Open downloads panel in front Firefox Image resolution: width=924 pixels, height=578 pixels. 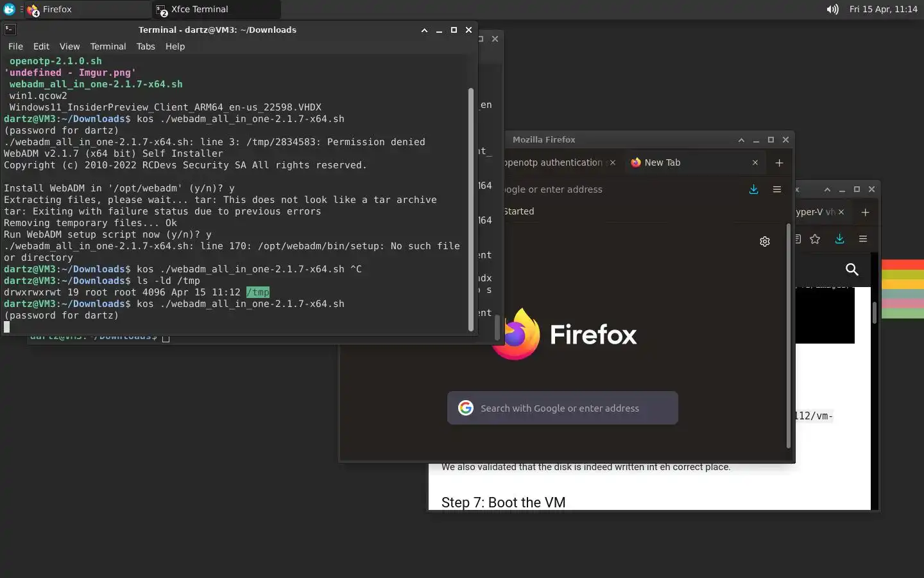pyautogui.click(x=753, y=189)
